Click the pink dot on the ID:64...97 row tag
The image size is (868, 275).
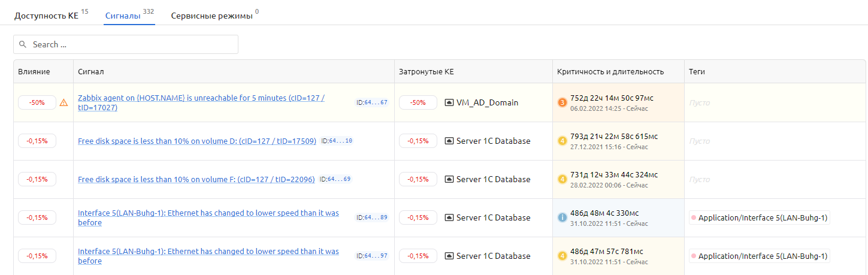694,256
